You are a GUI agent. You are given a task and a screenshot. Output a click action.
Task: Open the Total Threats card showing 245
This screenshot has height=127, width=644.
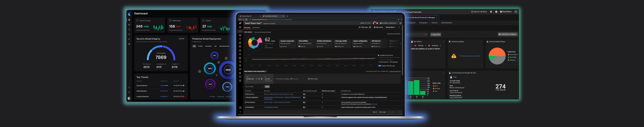click(150, 25)
